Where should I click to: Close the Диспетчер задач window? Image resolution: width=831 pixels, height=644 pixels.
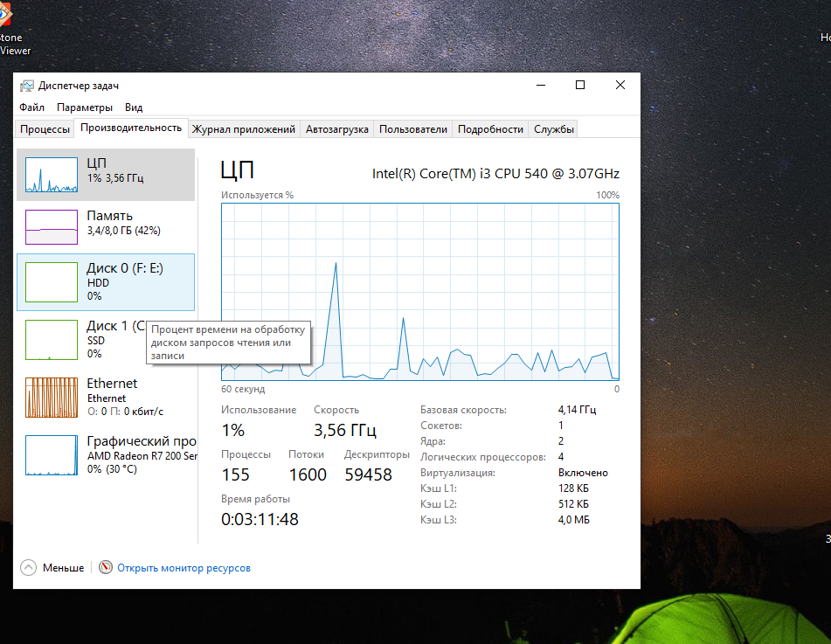tap(620, 85)
